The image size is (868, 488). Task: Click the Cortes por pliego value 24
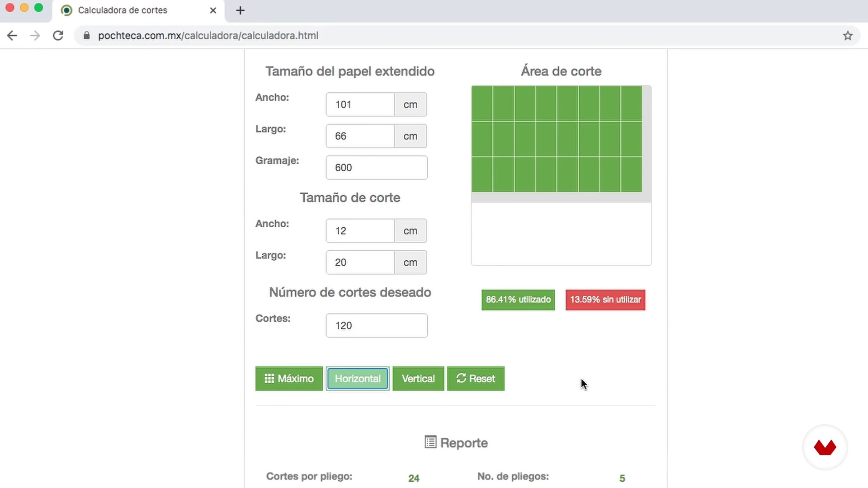[414, 478]
